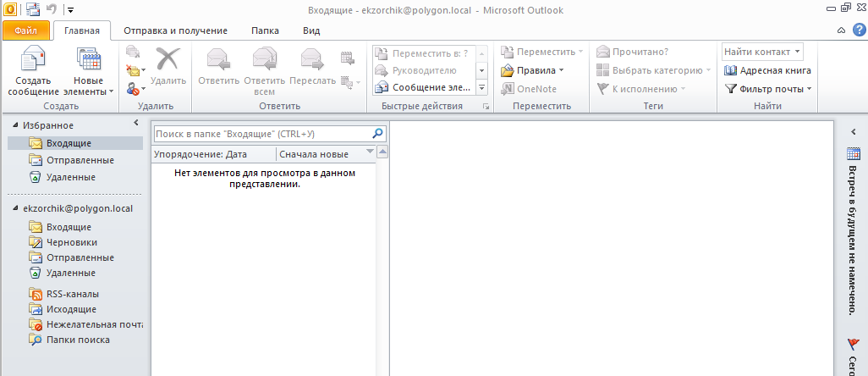Select Входящие in Избранное

click(x=75, y=143)
